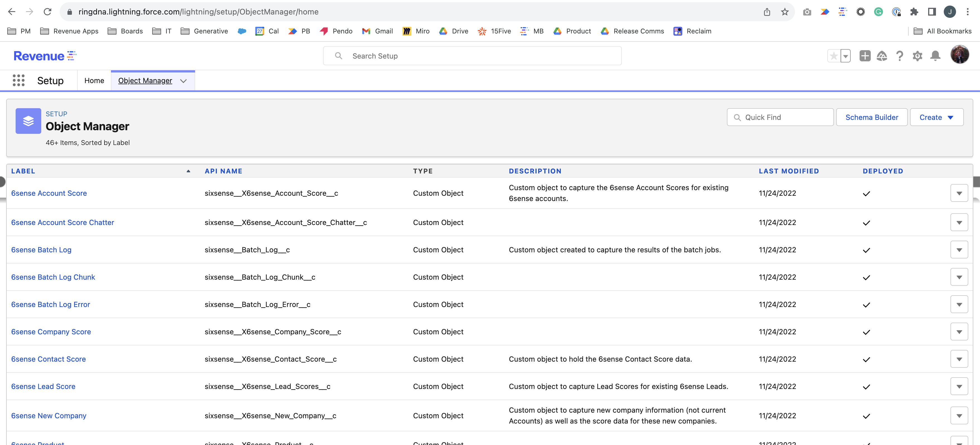This screenshot has height=445, width=980.
Task: Open the 6sense Account Score object
Action: (49, 194)
